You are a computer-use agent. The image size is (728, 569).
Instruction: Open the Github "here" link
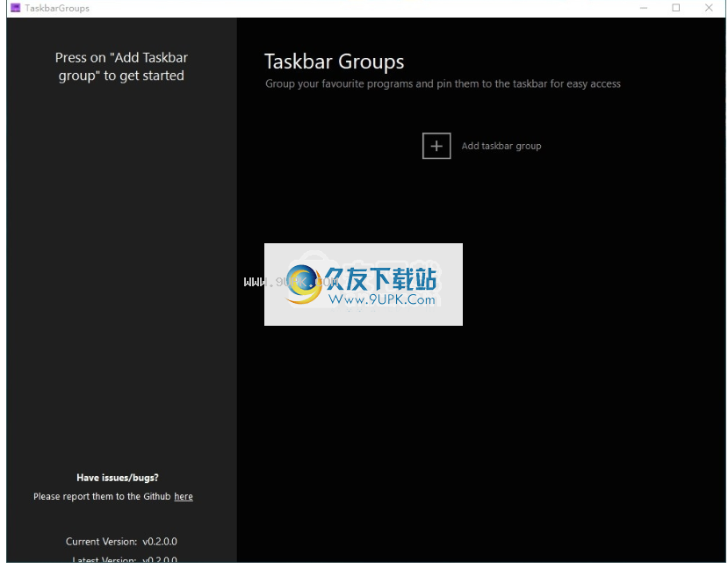(184, 496)
